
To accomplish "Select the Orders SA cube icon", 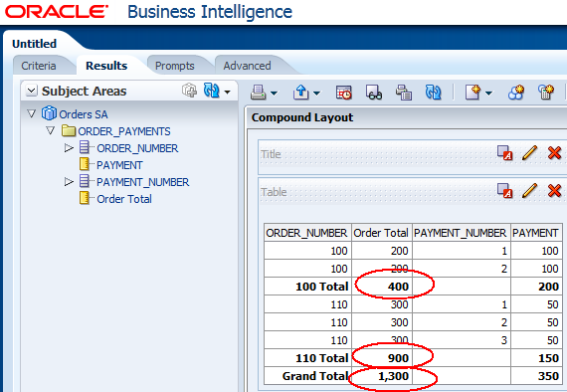I will [49, 113].
